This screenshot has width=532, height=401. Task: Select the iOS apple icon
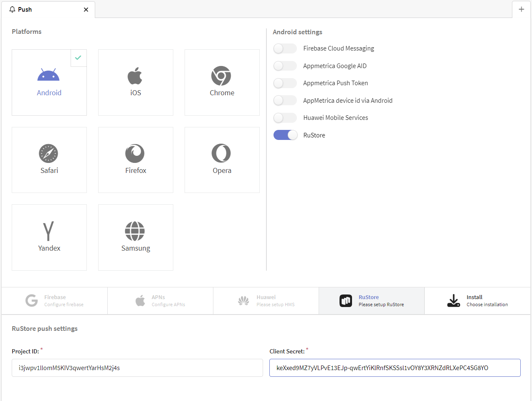point(135,76)
